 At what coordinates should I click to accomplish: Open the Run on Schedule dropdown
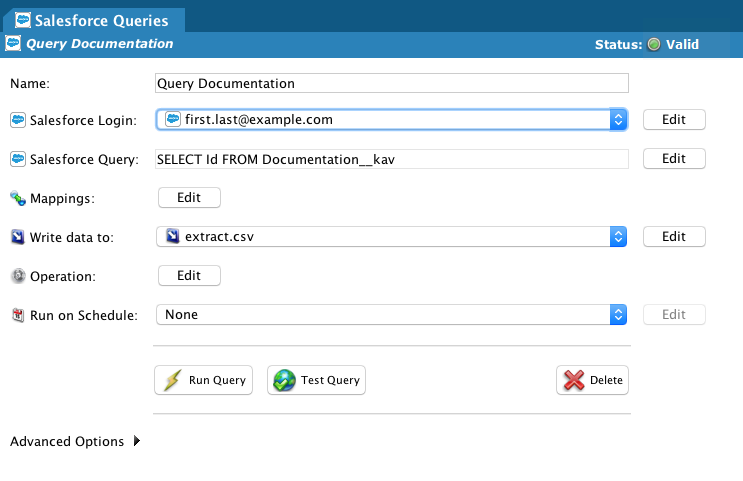point(391,315)
